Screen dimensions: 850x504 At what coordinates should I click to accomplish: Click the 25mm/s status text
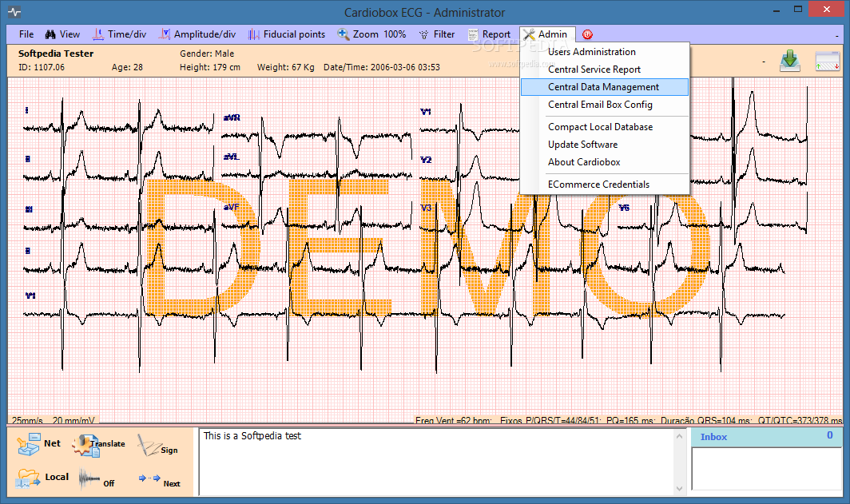27,420
